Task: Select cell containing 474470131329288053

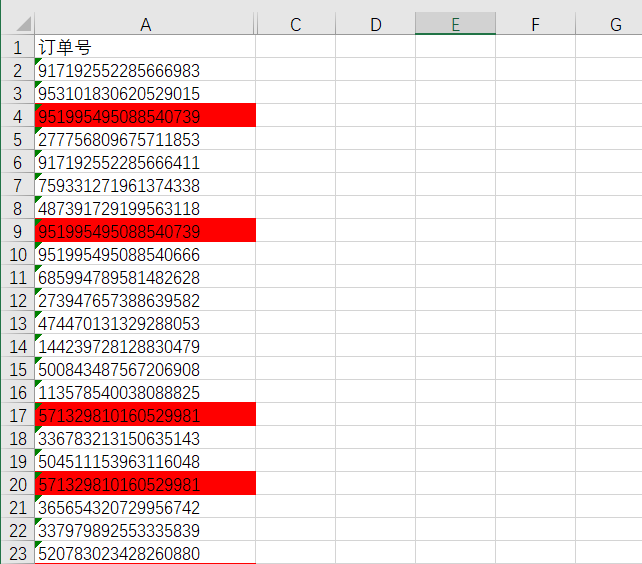Action: click(145, 323)
